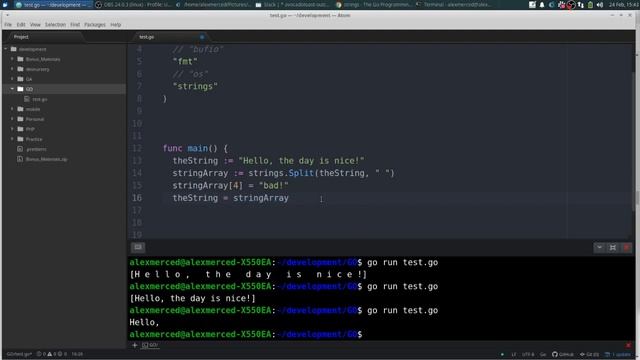Change the LF line ending setting
This screenshot has height=360, width=640.
click(514, 354)
